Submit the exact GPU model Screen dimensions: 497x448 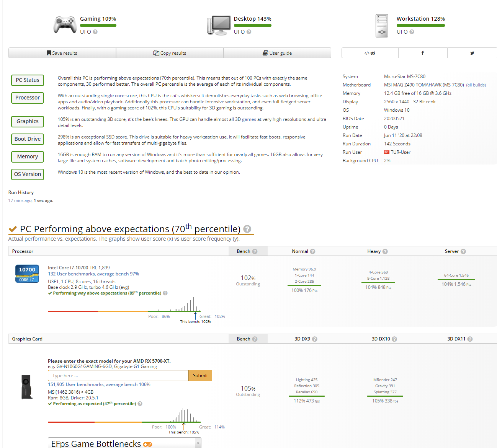click(x=200, y=376)
